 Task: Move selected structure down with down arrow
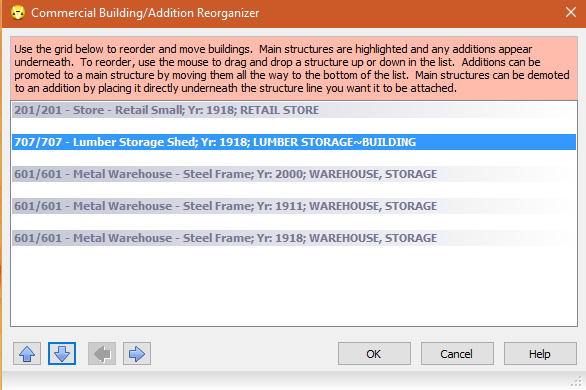62,353
